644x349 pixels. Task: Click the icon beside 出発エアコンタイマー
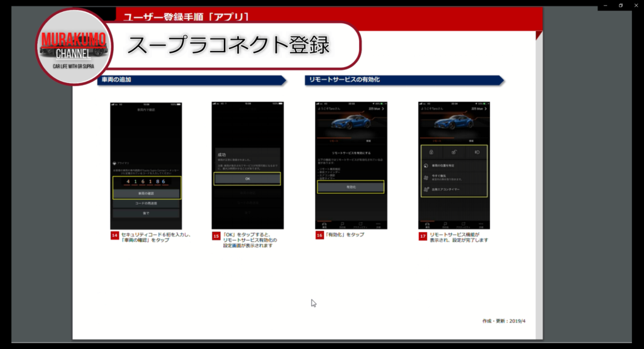click(426, 190)
